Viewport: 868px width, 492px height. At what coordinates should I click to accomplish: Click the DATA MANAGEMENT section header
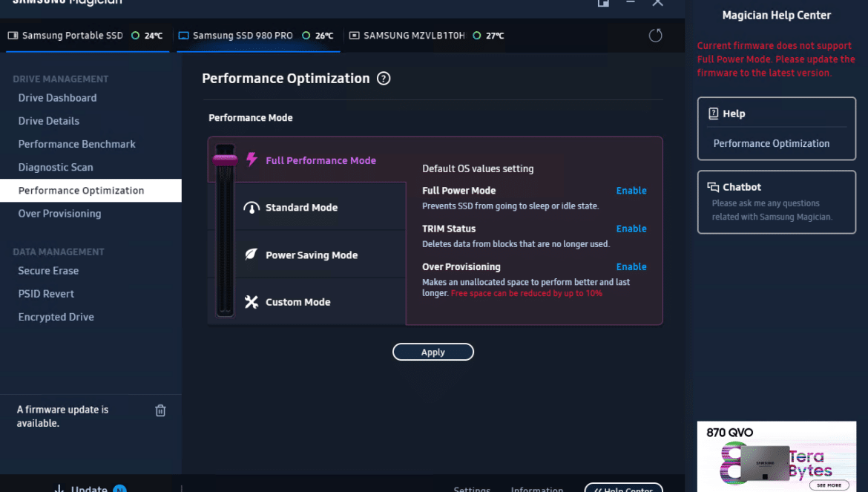pyautogui.click(x=58, y=252)
